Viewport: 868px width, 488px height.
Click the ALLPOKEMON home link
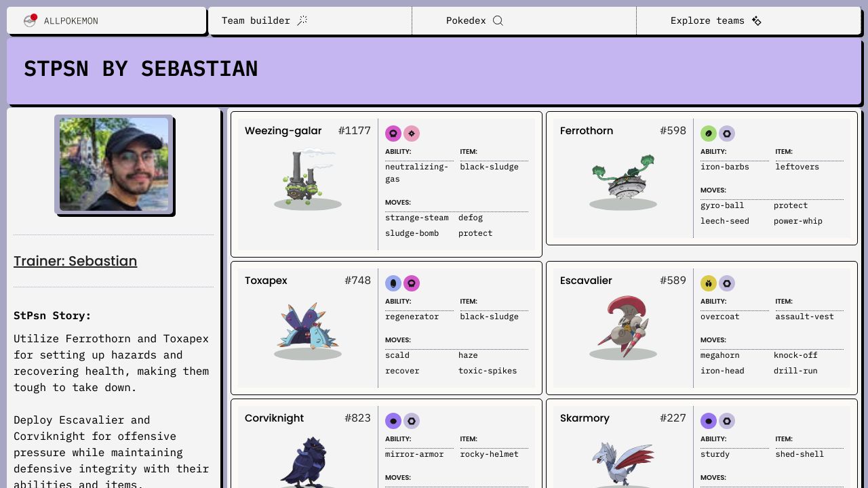71,21
